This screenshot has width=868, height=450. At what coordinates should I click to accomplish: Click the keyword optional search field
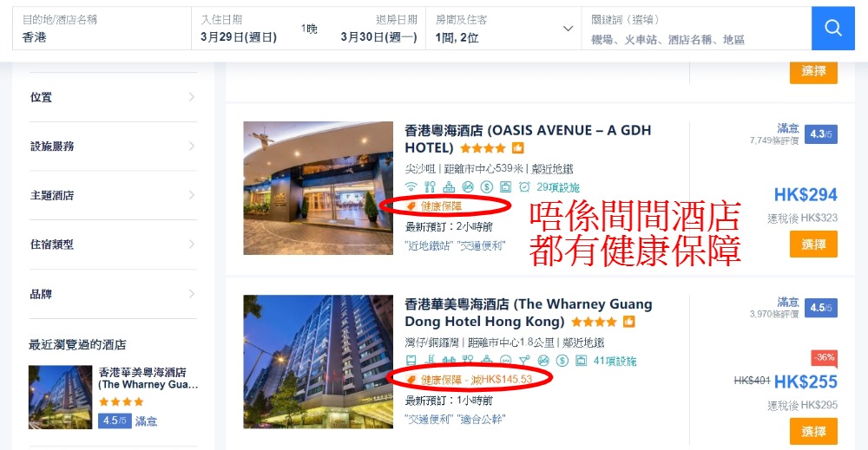(696, 29)
